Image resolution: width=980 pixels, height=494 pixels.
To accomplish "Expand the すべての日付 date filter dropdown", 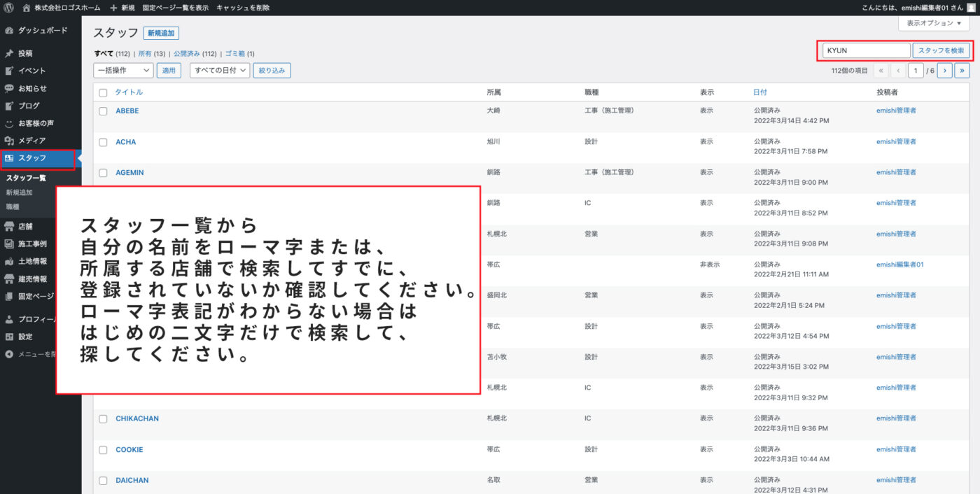I will coord(220,71).
